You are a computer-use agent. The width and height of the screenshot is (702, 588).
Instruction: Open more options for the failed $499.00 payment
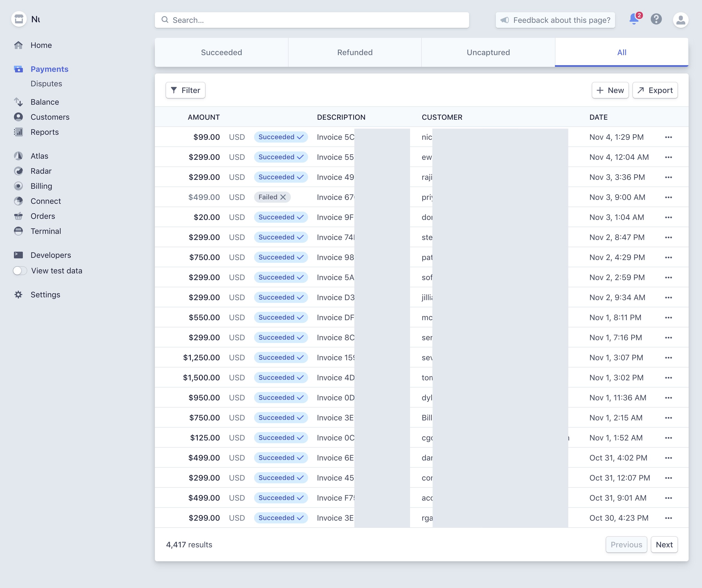(668, 197)
